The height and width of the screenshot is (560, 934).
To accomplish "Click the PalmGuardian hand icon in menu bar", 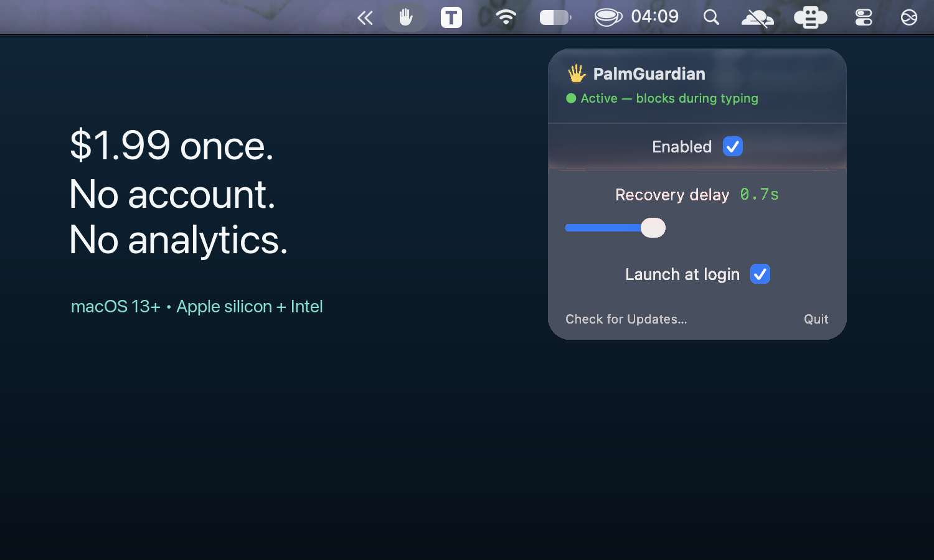I will (x=405, y=17).
